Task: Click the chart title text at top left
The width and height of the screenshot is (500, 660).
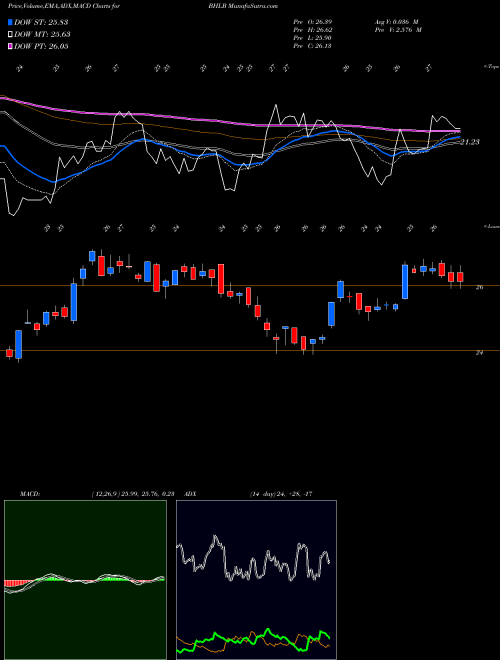Action: tap(64, 6)
